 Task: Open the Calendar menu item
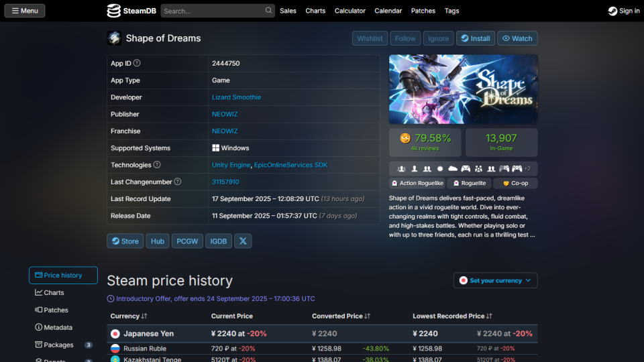tap(388, 11)
